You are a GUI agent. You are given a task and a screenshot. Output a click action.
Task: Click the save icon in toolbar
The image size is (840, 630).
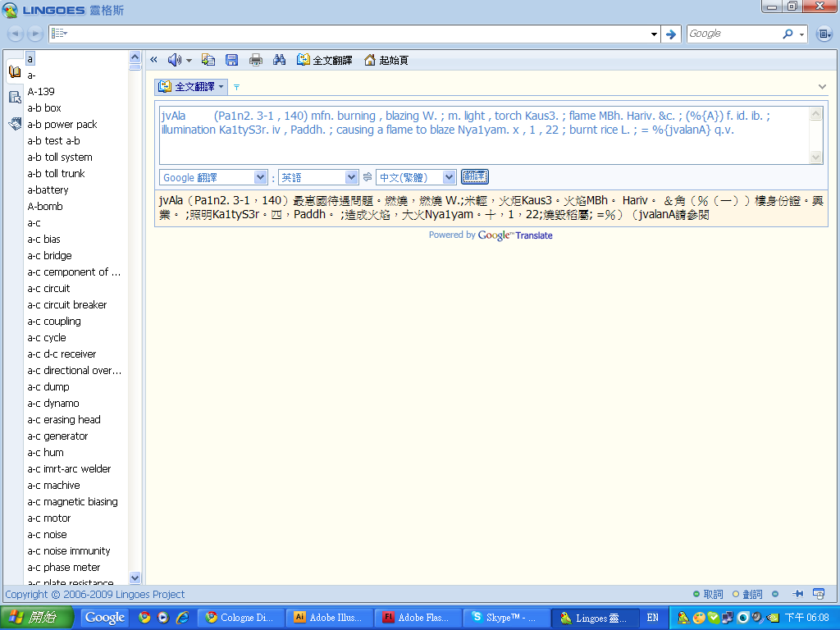232,60
